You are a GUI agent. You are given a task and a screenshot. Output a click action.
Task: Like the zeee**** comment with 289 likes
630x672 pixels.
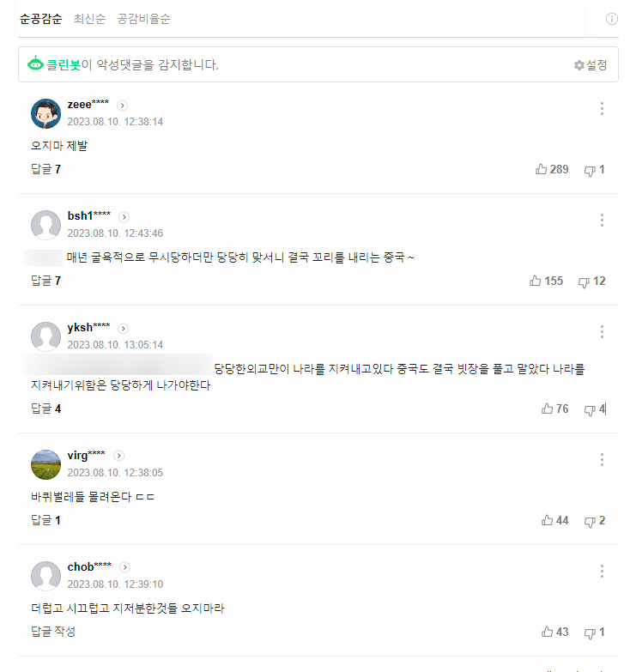(552, 169)
